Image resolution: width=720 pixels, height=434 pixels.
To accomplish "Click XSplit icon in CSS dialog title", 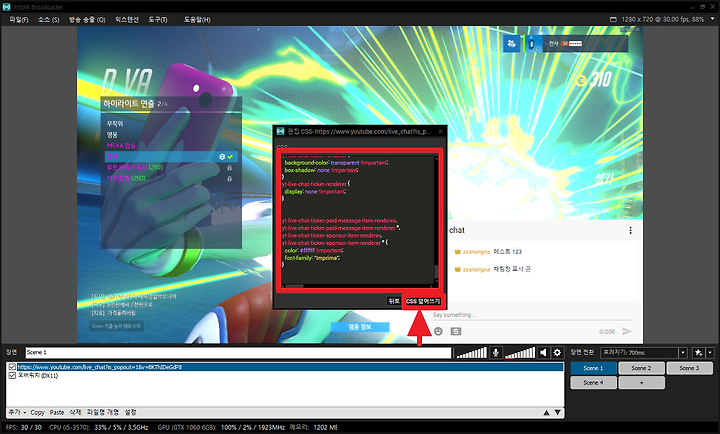I will [x=280, y=131].
